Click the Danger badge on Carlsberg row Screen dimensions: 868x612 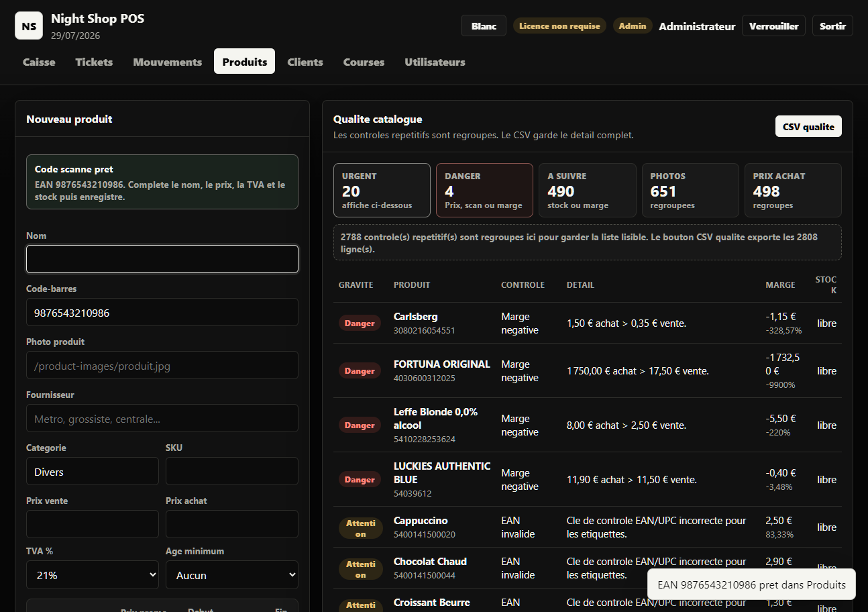click(x=360, y=323)
